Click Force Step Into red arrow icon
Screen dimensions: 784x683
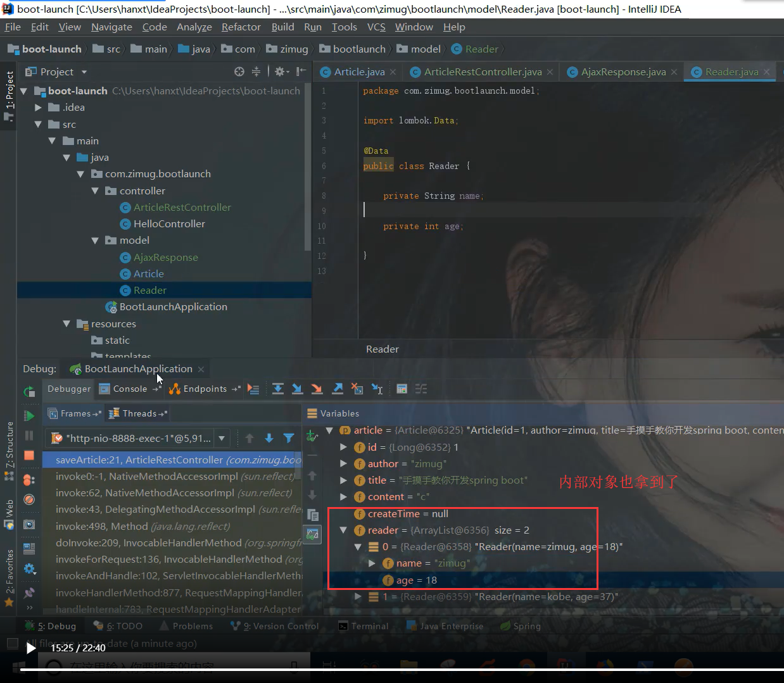[x=317, y=389]
